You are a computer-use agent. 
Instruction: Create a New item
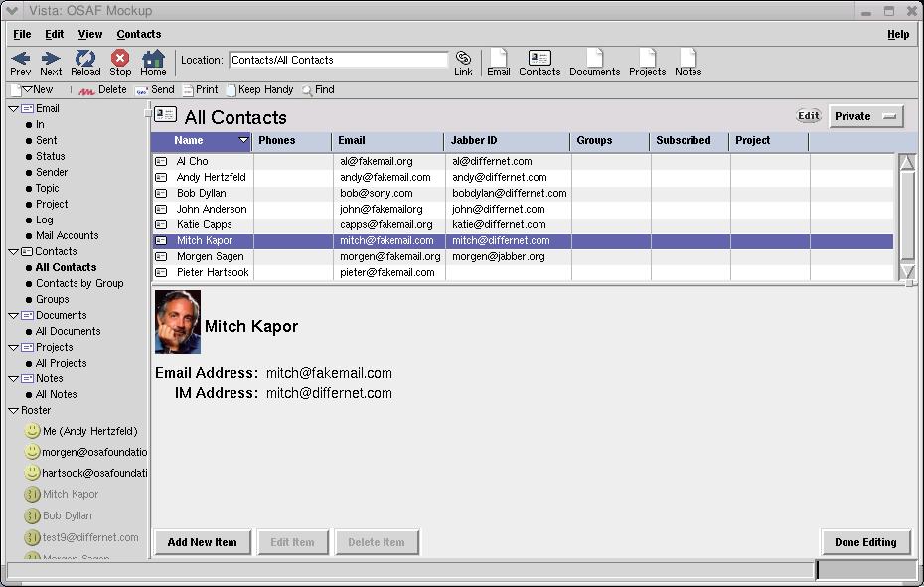pyautogui.click(x=43, y=89)
